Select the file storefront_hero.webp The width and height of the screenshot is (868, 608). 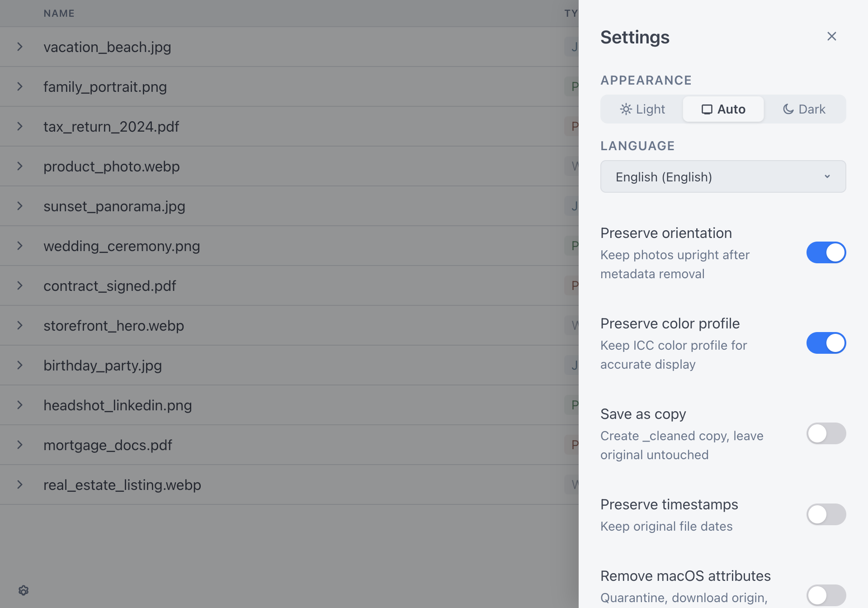pyautogui.click(x=113, y=325)
